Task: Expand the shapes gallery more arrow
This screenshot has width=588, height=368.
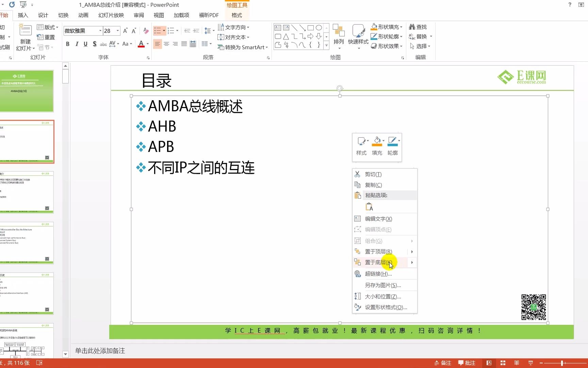Action: click(326, 45)
